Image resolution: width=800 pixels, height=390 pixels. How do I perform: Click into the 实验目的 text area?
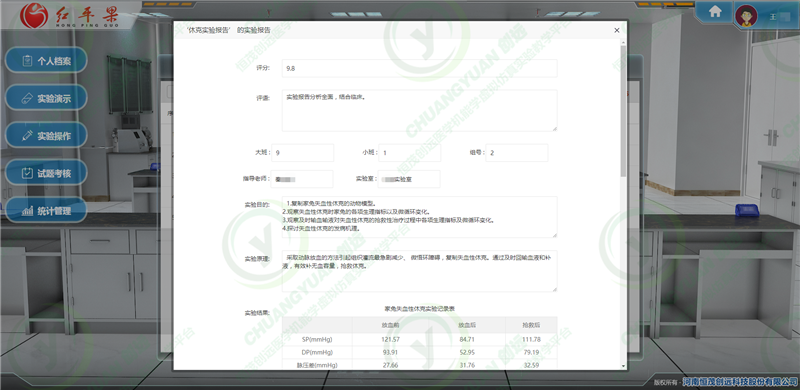point(419,216)
